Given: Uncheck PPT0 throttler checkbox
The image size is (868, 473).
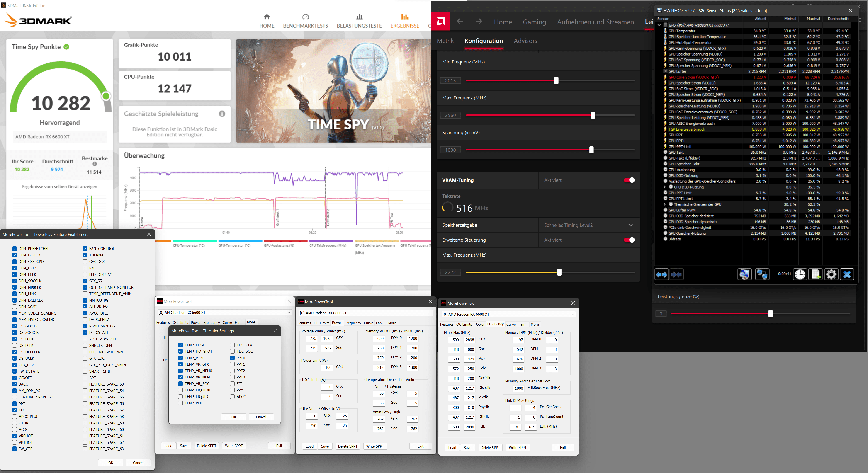Looking at the screenshot, I should click(x=232, y=358).
